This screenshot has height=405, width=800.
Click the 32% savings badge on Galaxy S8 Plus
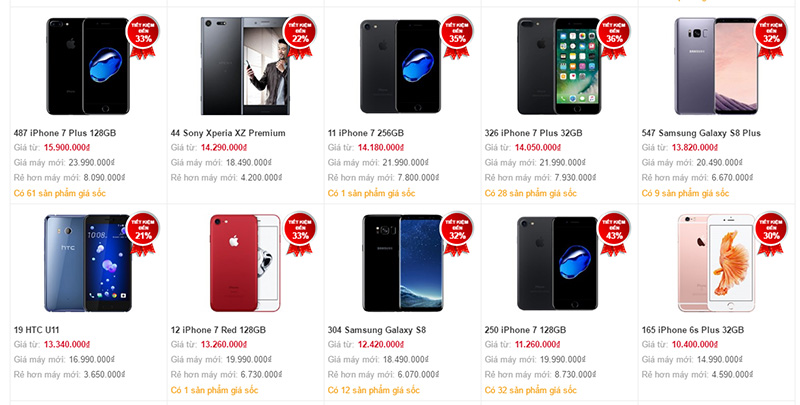(771, 36)
